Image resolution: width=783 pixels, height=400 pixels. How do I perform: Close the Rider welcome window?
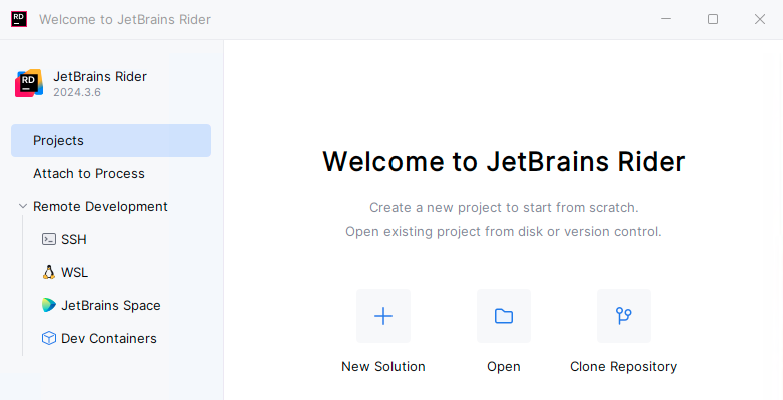click(x=760, y=19)
